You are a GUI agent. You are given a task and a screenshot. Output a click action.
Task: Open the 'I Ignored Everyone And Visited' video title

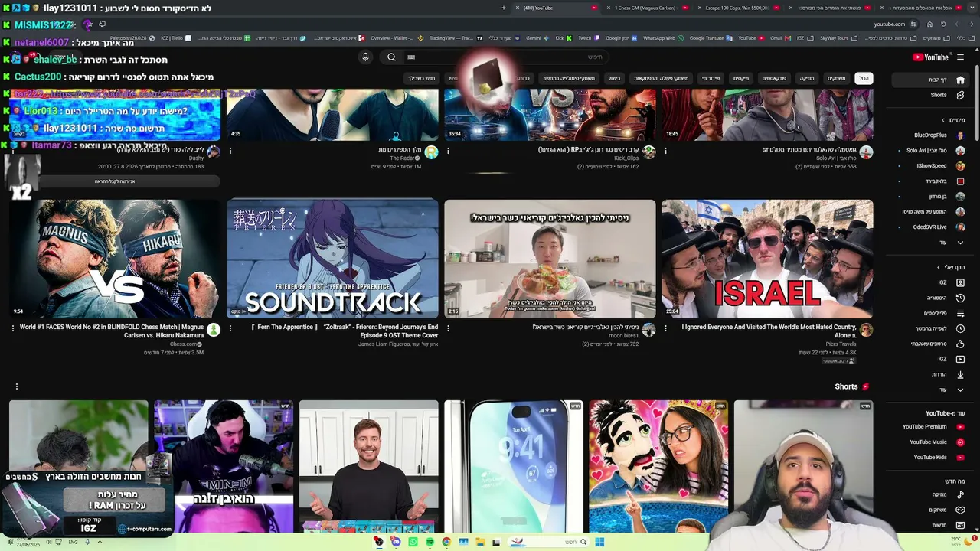point(769,331)
